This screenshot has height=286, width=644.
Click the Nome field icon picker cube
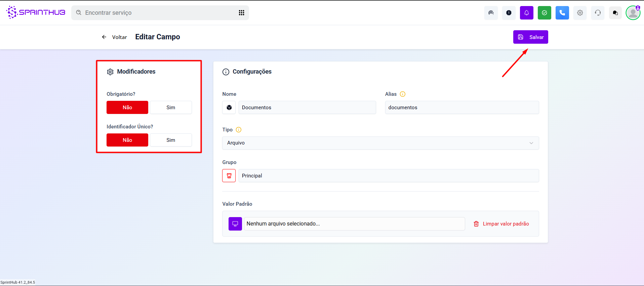(x=229, y=108)
